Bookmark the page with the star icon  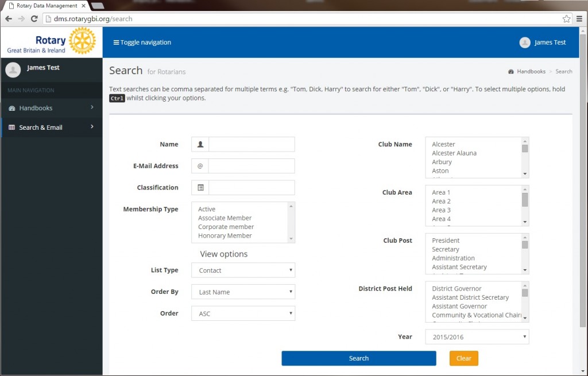[x=566, y=19]
